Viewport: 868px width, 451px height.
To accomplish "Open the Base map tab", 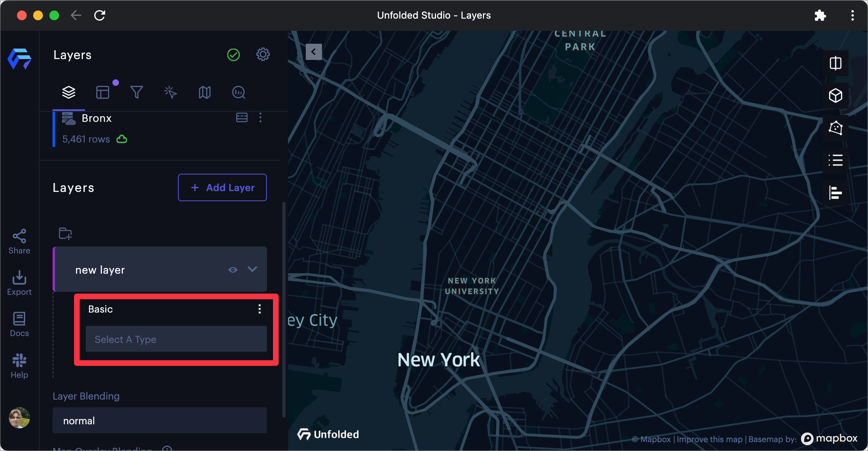I will [x=205, y=92].
